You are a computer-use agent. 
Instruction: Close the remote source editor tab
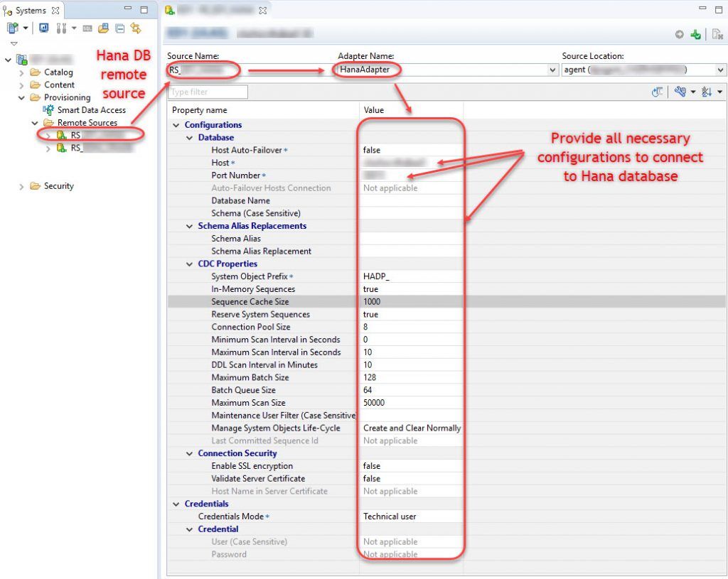(x=263, y=10)
